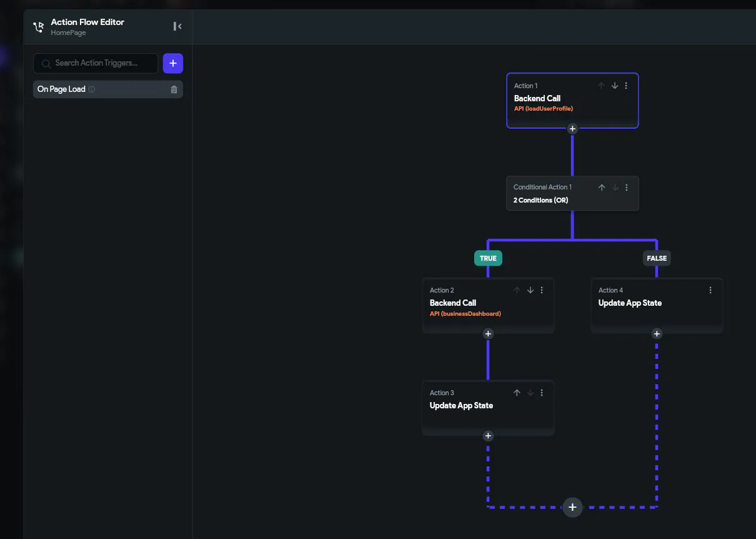Move Action 2 down with arrow
This screenshot has height=539, width=756.
(530, 290)
